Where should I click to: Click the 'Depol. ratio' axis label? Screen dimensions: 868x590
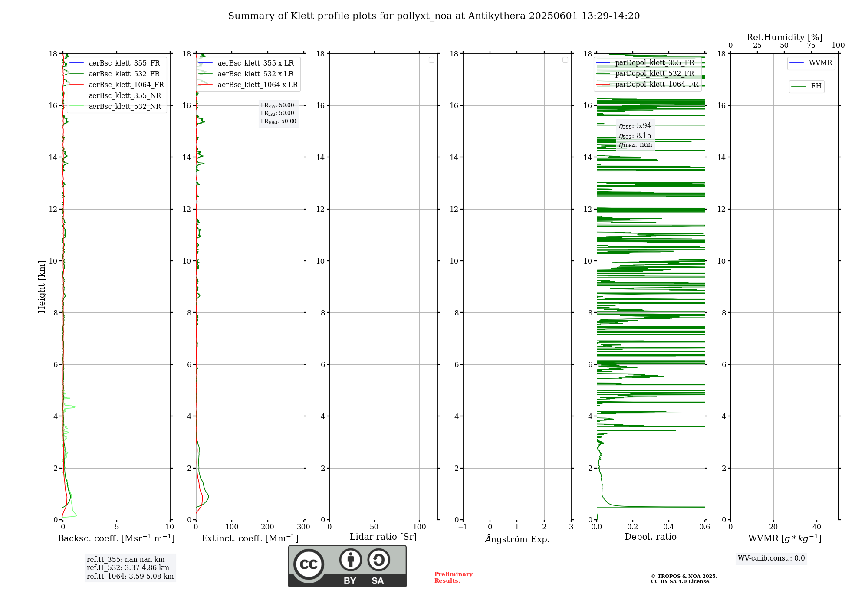click(651, 537)
